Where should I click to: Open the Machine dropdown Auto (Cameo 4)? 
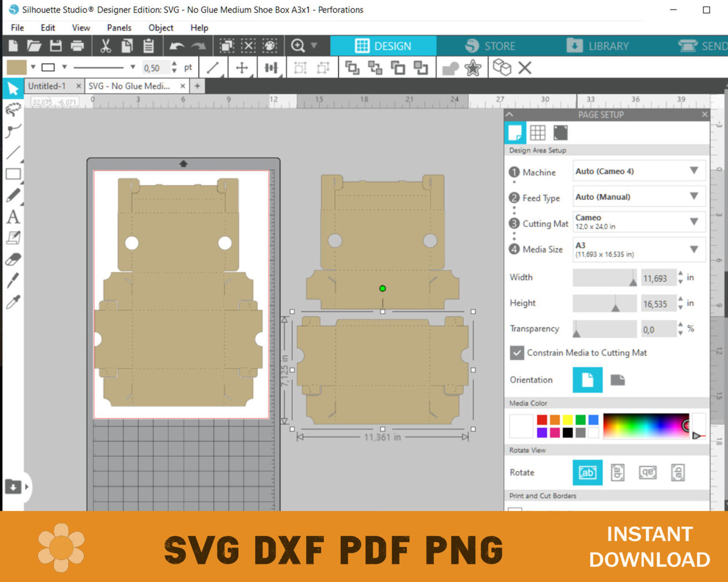639,171
